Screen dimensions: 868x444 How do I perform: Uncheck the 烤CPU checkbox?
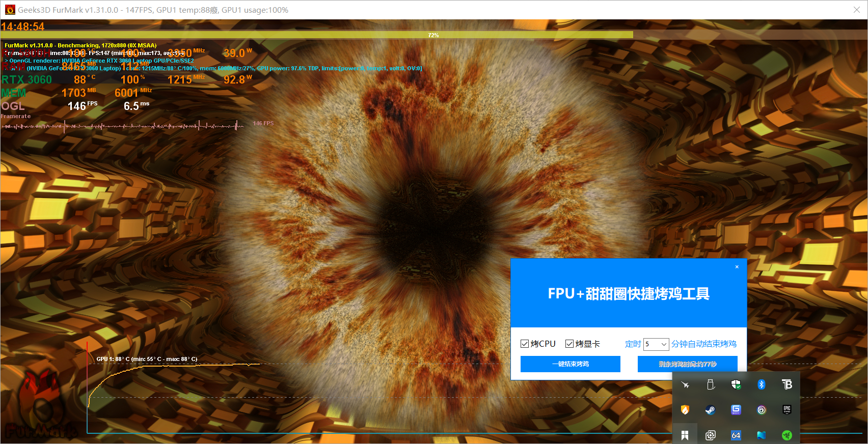point(525,344)
